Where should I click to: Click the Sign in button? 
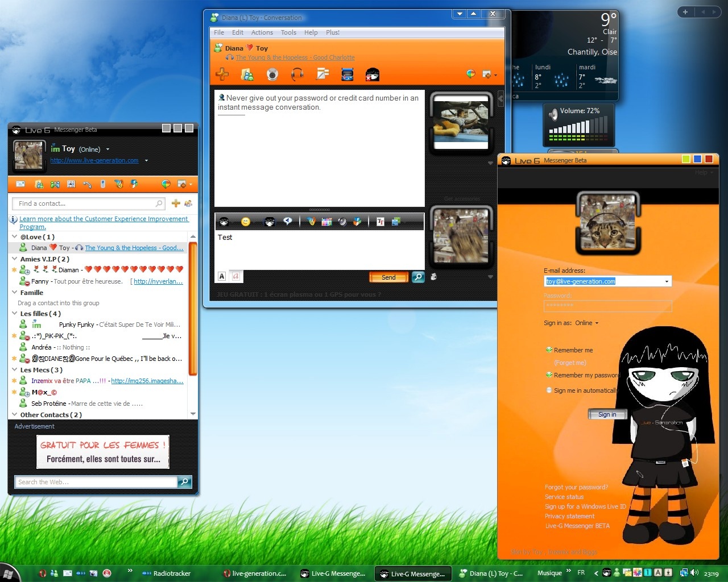tap(607, 414)
